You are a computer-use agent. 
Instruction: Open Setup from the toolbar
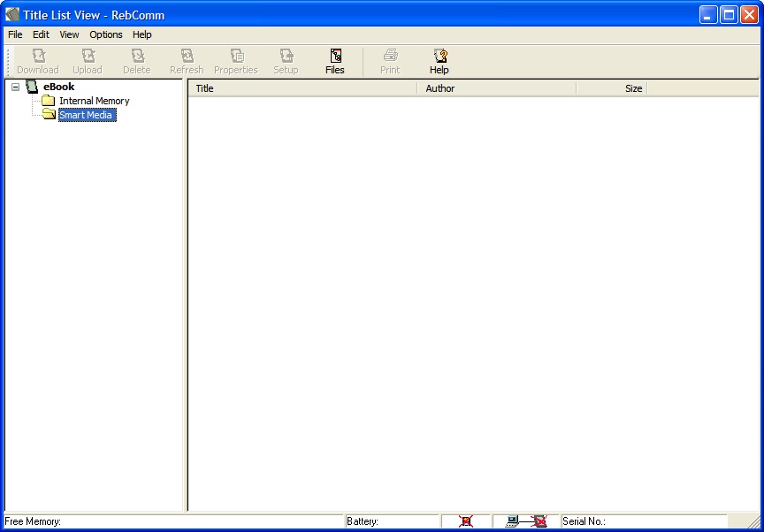tap(286, 61)
